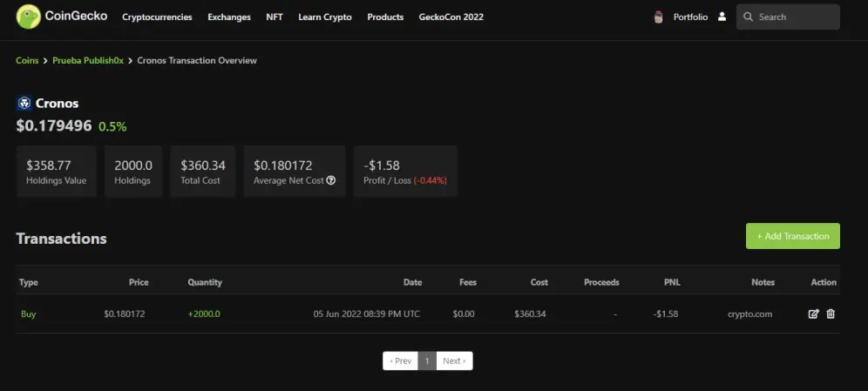This screenshot has width=868, height=391.
Task: Click the $0.180172 Average Net Cost value
Action: click(x=283, y=165)
